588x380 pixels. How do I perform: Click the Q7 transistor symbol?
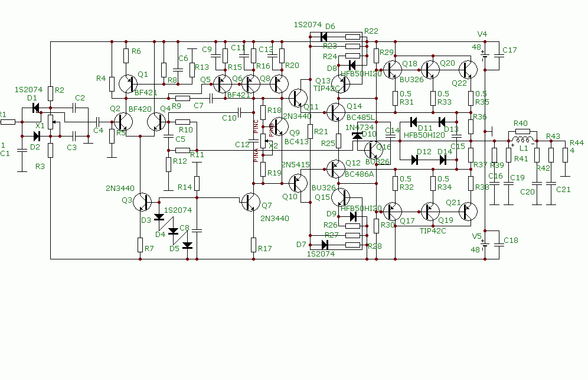[251, 202]
